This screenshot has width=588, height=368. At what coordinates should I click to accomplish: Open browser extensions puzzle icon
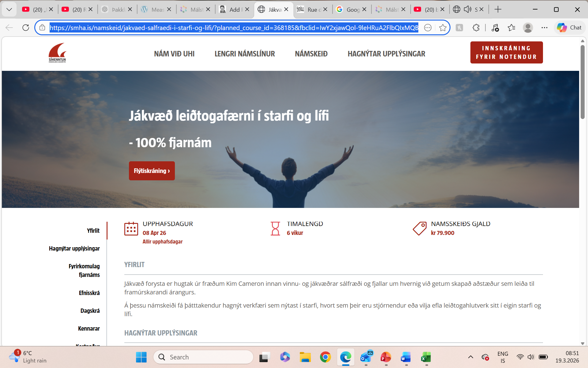click(x=476, y=28)
